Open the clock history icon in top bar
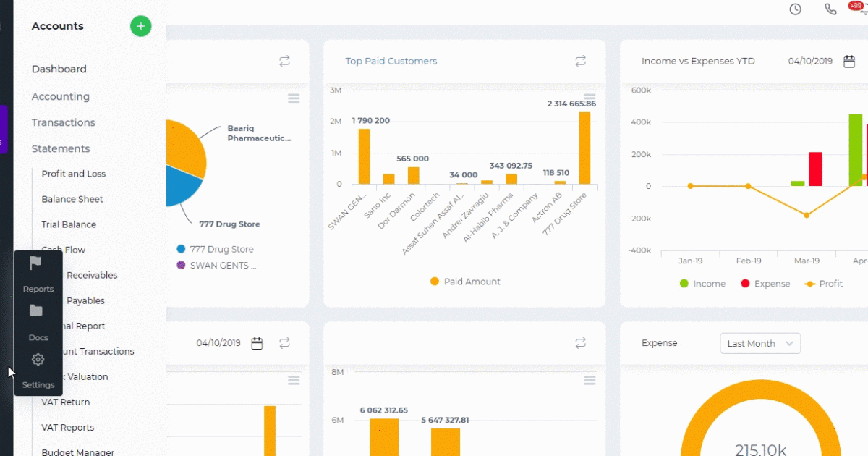 pyautogui.click(x=795, y=9)
